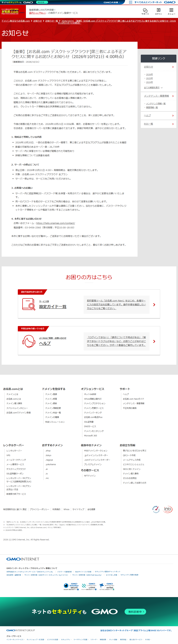Open NFTドメイン footer link
The height and width of the screenshot is (644, 178).
click(90, 476)
